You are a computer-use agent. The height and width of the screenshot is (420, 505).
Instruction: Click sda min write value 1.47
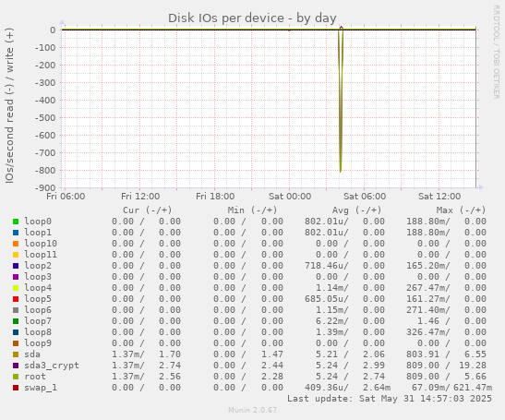(x=272, y=354)
